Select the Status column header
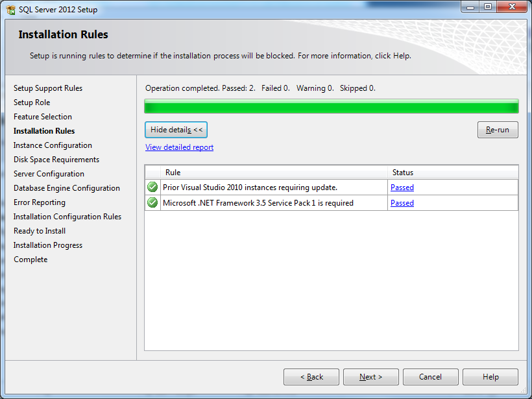 [x=453, y=173]
